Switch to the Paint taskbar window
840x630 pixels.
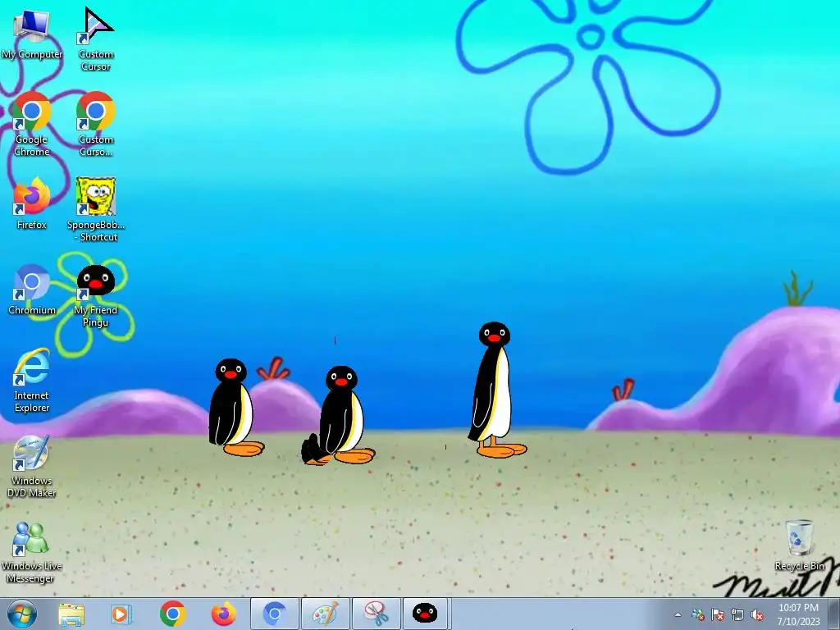pos(325,614)
